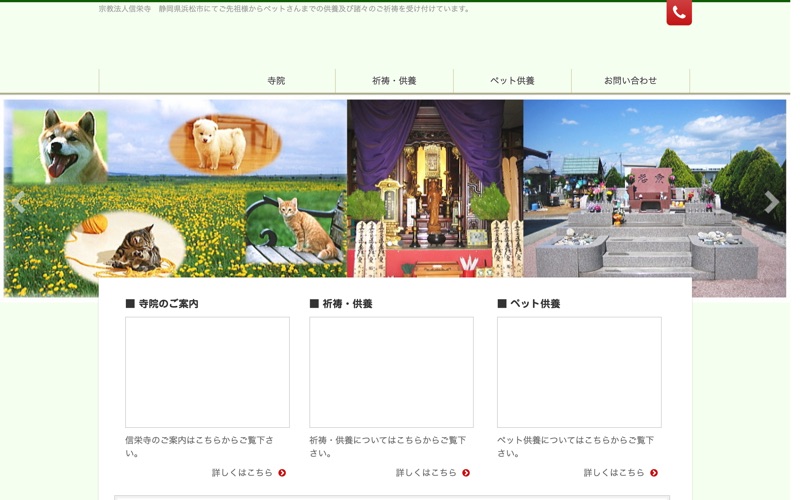Image resolution: width=800 pixels, height=500 pixels.
Task: Click the pets in flower field slide
Action: coord(175,198)
